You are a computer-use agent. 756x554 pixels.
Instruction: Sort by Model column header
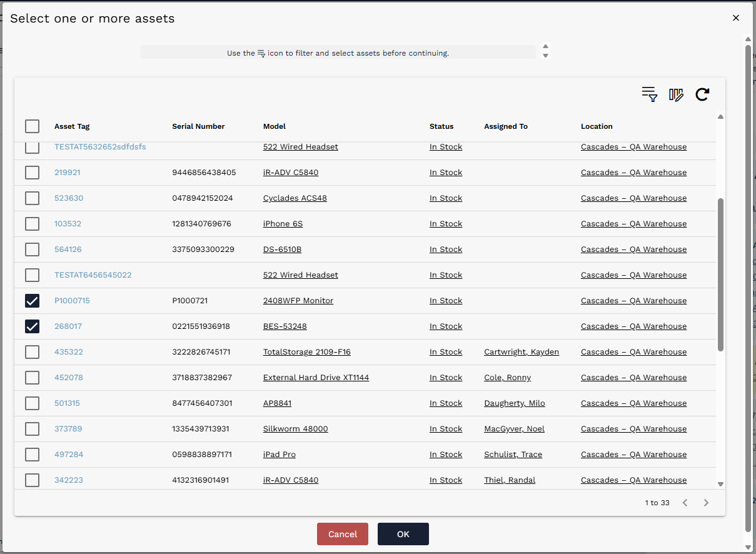[x=275, y=126]
